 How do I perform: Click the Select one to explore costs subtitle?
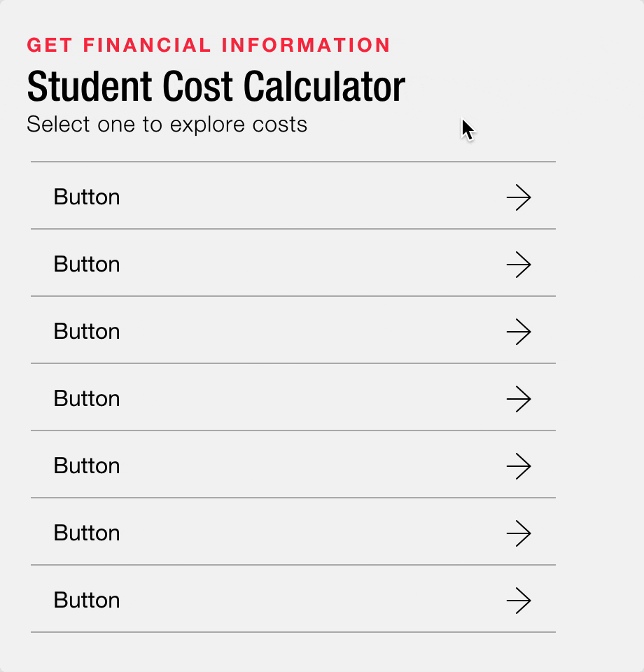click(x=167, y=125)
